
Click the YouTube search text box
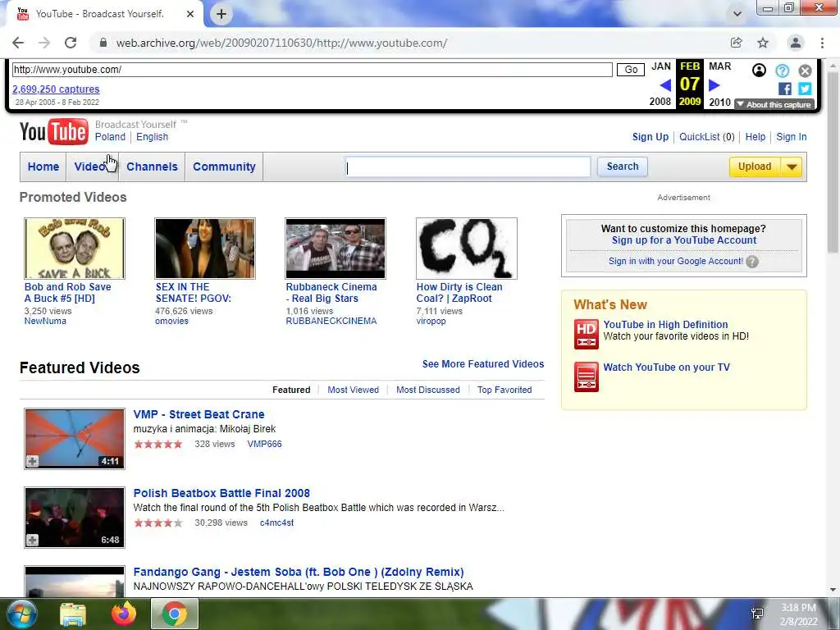pyautogui.click(x=468, y=167)
